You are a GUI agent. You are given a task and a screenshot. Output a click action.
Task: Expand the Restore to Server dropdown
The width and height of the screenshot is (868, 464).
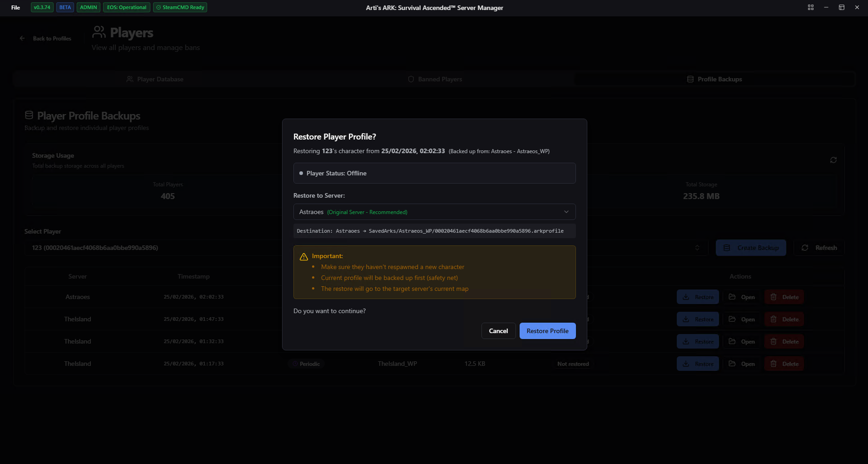click(x=434, y=212)
